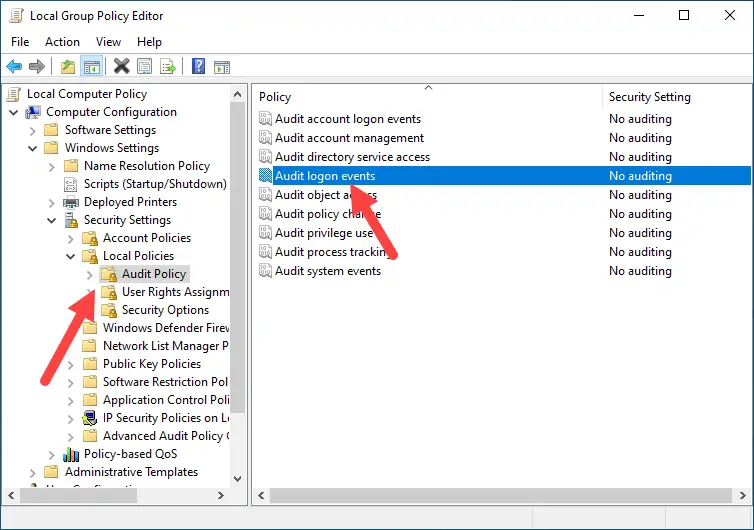This screenshot has width=754, height=530.
Task: Click the Scripts (Startup/Shutdown) icon
Action: [x=71, y=184]
